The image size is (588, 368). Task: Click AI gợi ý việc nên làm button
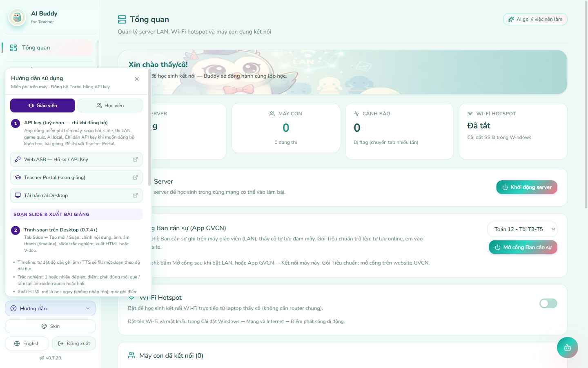pos(535,19)
